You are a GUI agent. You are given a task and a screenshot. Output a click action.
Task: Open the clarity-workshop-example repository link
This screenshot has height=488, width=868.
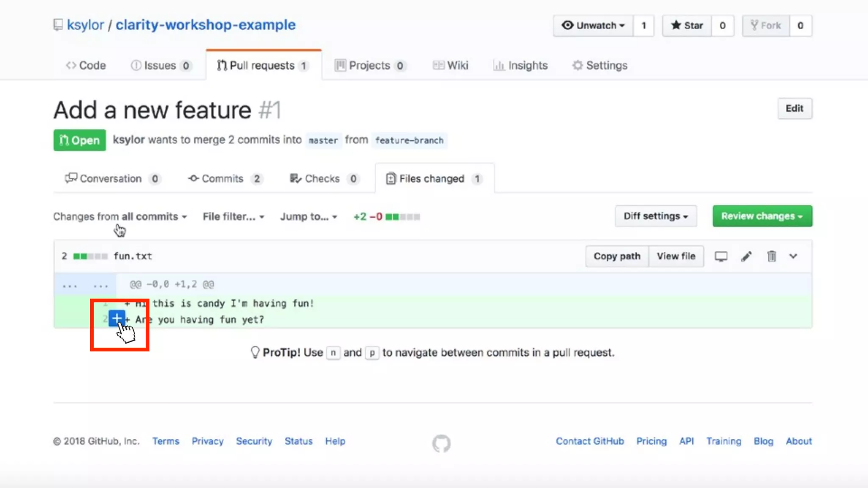206,25
